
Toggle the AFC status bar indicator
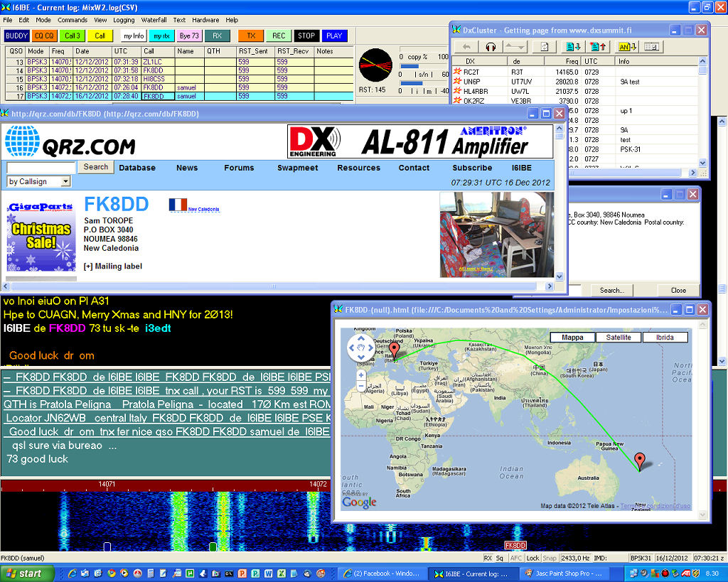[517, 559]
